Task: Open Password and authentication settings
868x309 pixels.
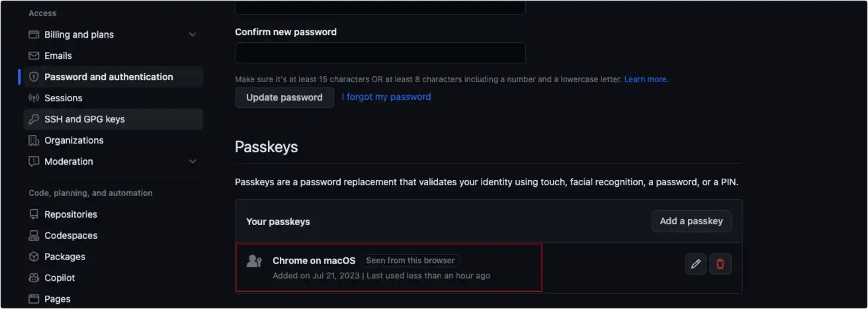Action: (x=108, y=77)
